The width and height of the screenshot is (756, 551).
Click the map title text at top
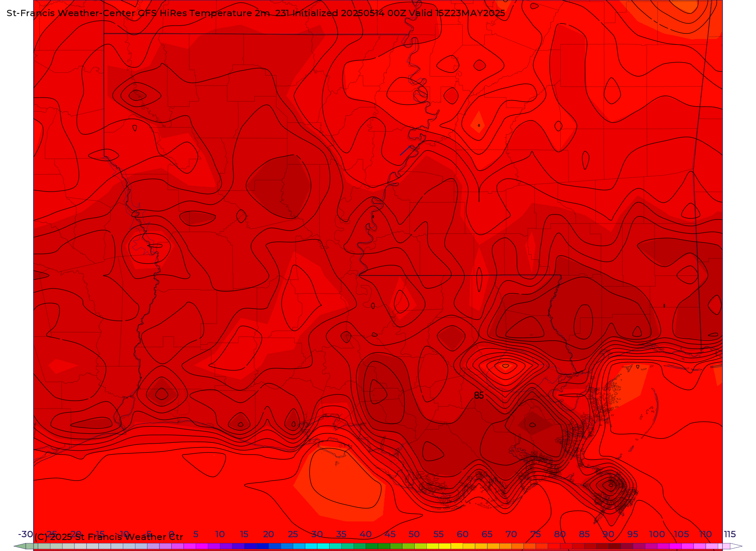tap(256, 13)
